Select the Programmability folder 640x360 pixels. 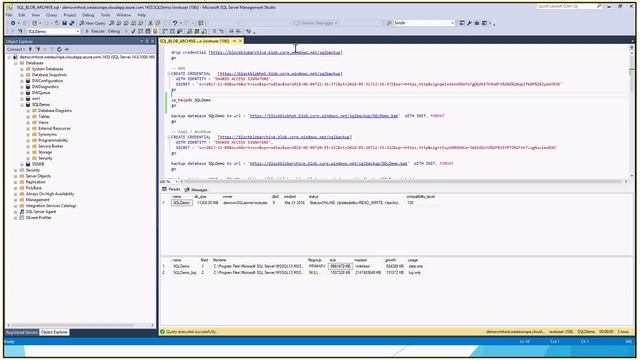tap(53, 140)
